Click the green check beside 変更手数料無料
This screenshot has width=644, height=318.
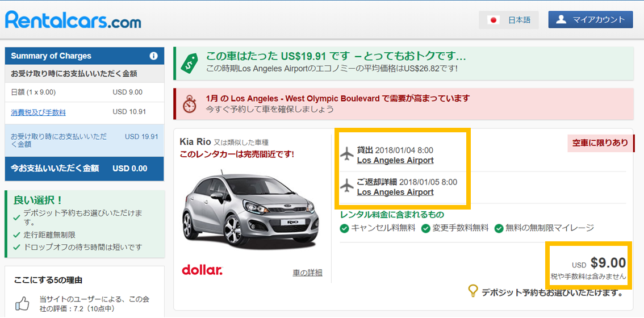(x=425, y=228)
